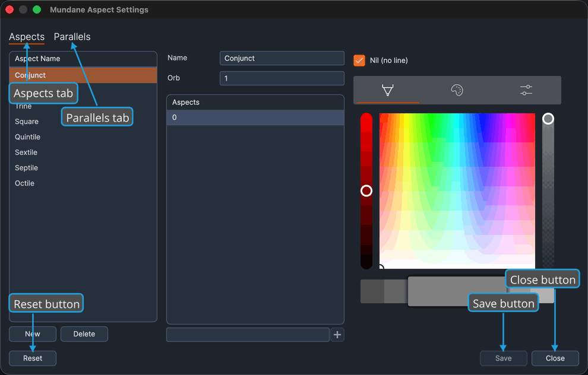
Task: Click the plus icon to add an aspect
Action: (337, 335)
